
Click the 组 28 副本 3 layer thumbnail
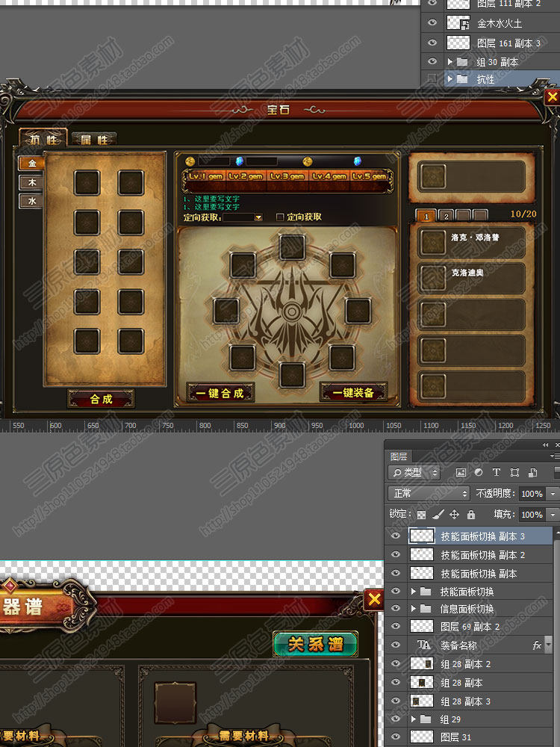[422, 701]
